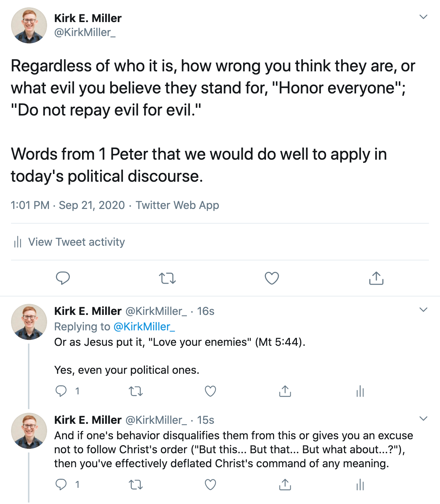Open Kirk E. Miller's main profile photo

pos(29,25)
